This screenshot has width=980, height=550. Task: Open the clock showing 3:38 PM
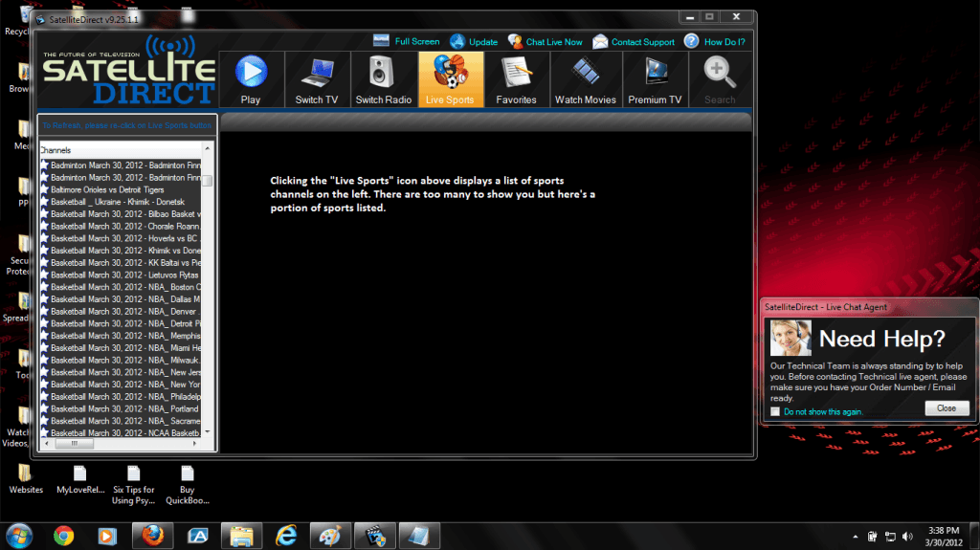pos(944,537)
